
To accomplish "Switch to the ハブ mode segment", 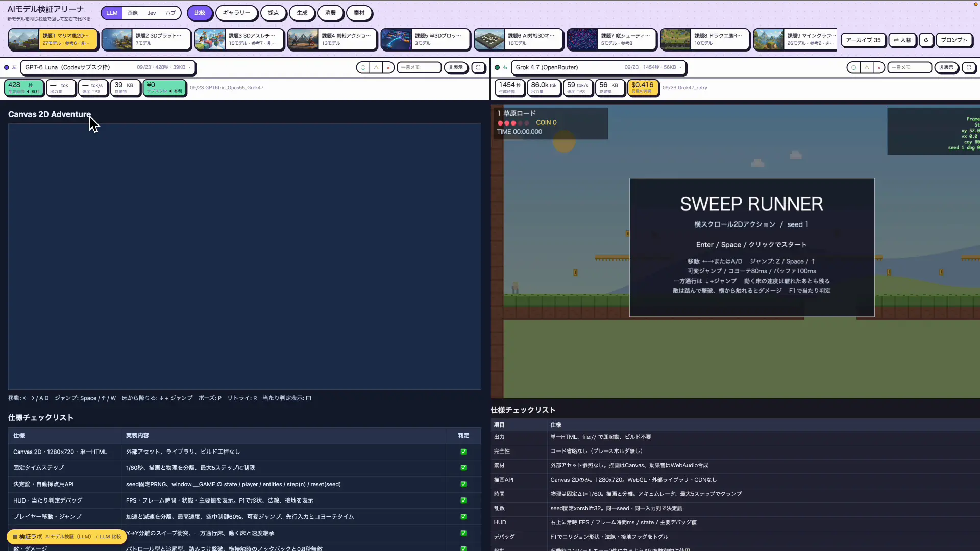I will 170,13.
